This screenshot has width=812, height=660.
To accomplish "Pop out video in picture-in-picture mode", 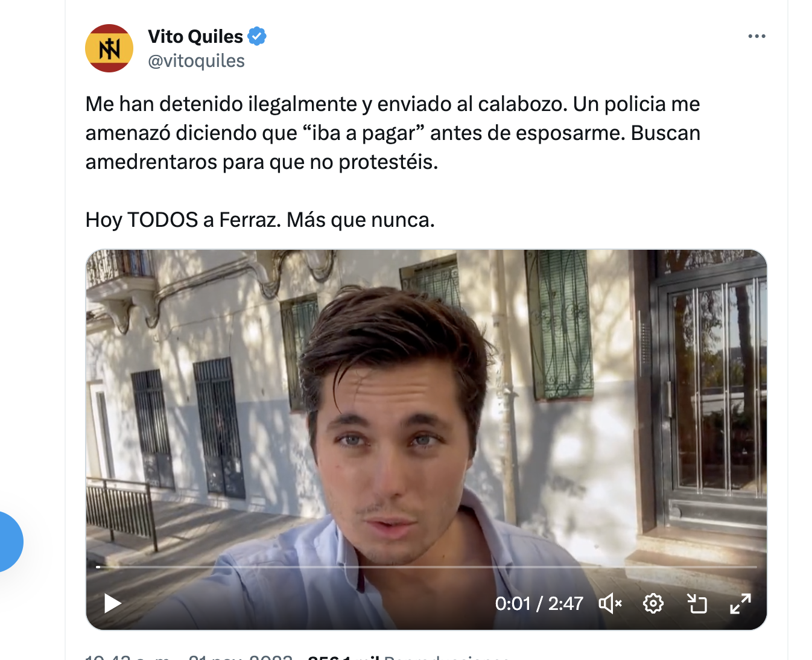I will [697, 603].
